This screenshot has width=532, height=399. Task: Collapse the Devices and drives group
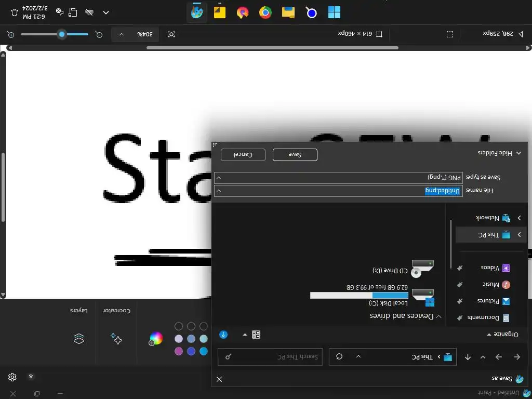point(438,316)
